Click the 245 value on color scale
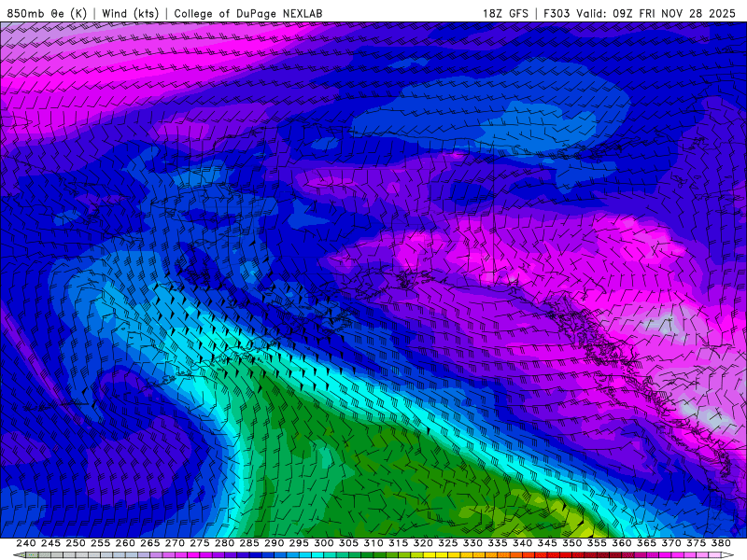This screenshot has height=560, width=747. click(50, 543)
